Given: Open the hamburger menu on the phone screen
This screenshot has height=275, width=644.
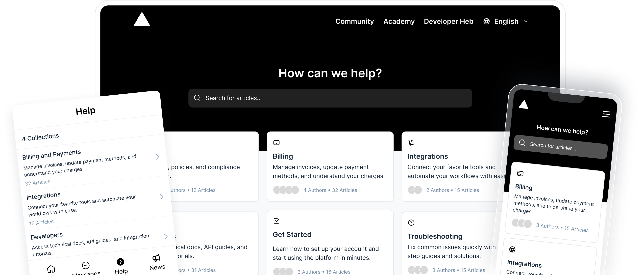Looking at the screenshot, I should (x=606, y=114).
